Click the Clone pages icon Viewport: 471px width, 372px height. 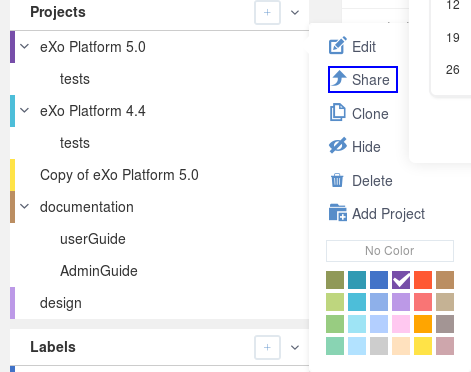coord(338,112)
